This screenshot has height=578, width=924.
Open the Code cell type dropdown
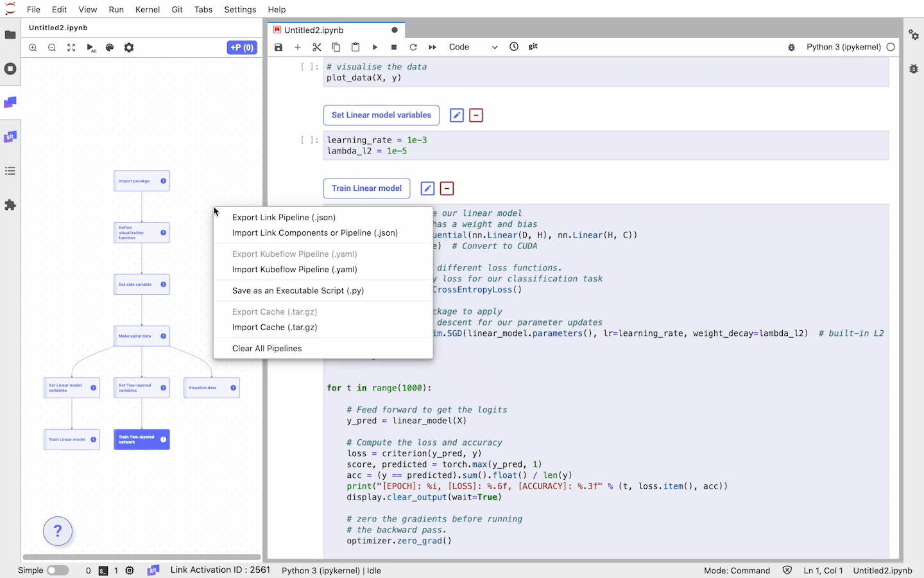pyautogui.click(x=473, y=47)
